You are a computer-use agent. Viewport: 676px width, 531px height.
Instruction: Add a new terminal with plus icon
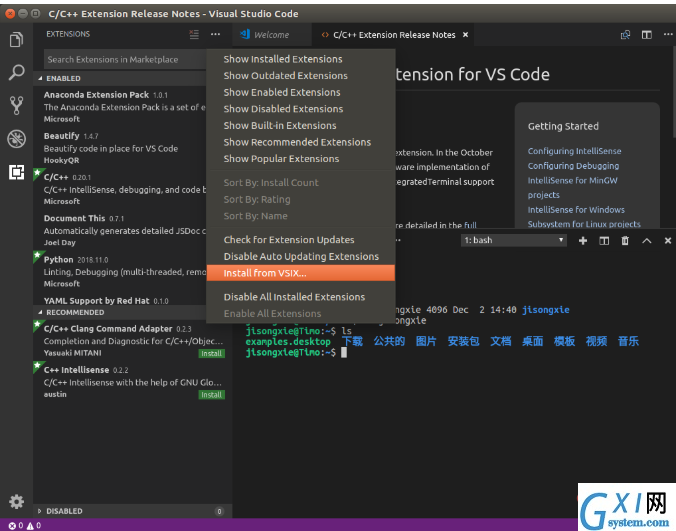(583, 241)
